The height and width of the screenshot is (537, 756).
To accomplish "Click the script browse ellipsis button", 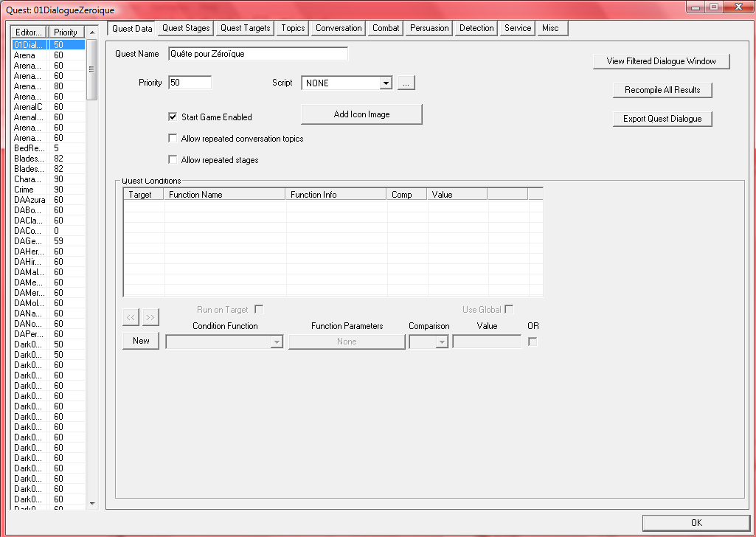I will pos(406,83).
